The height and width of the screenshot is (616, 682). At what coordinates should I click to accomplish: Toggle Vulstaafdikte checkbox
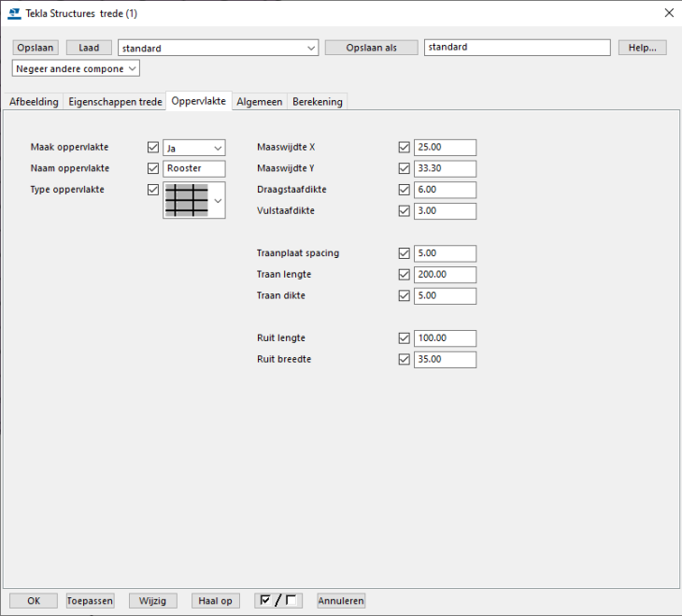(405, 210)
